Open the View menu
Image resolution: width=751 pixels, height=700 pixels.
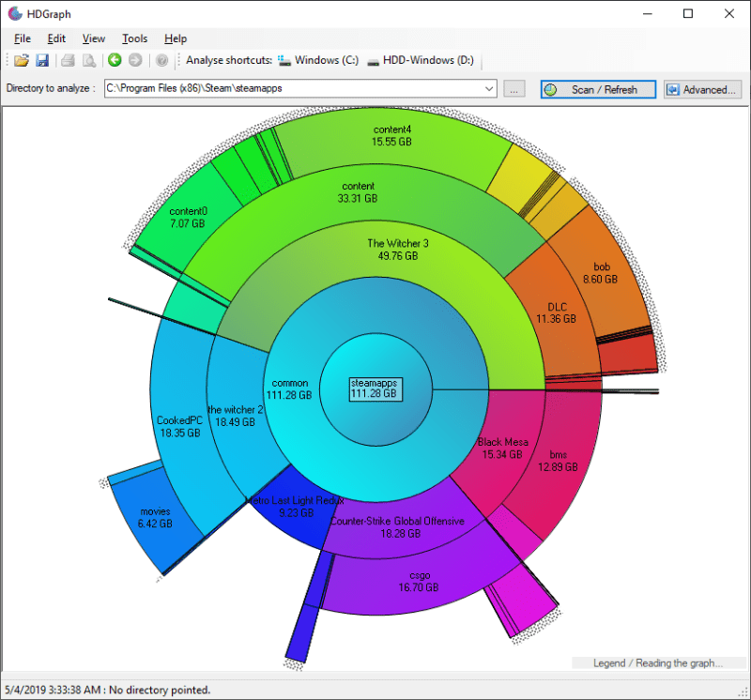93,38
